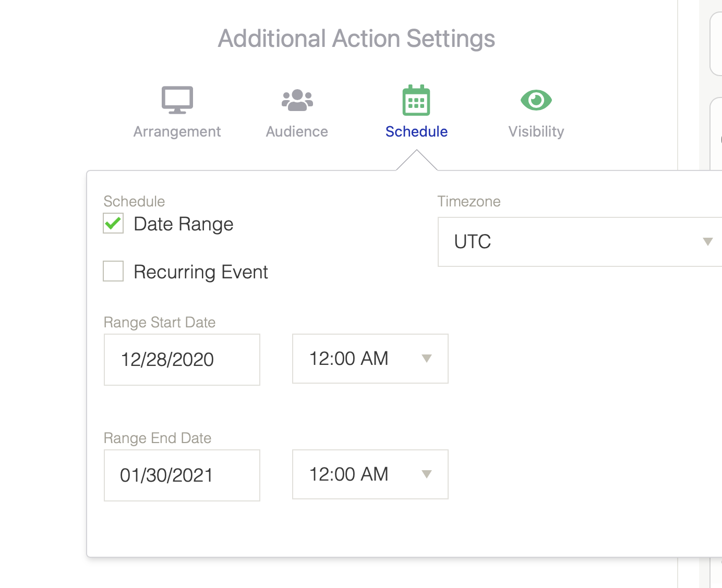Open the Audience tab label
Image resolution: width=722 pixels, height=588 pixels.
pos(297,131)
